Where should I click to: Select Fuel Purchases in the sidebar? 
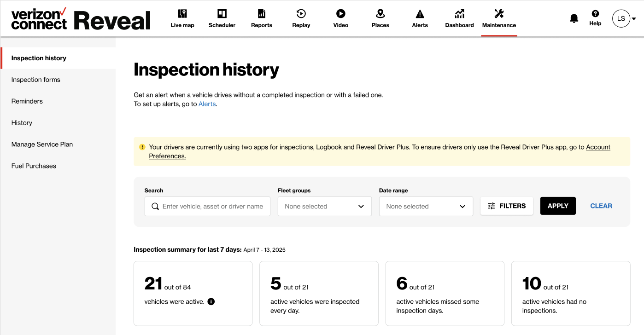coord(34,166)
